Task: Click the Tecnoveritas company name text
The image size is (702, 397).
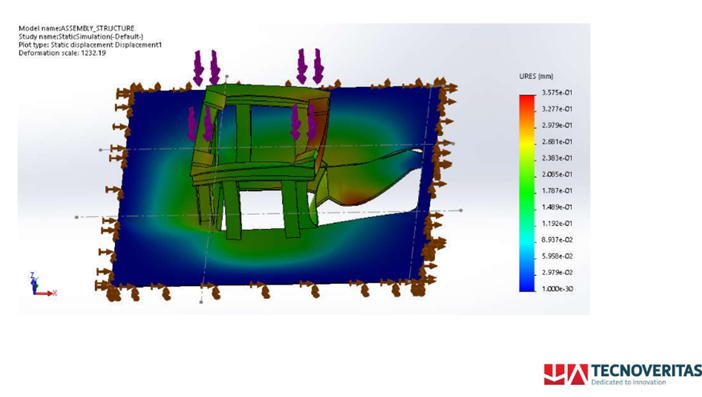Action: [646, 371]
